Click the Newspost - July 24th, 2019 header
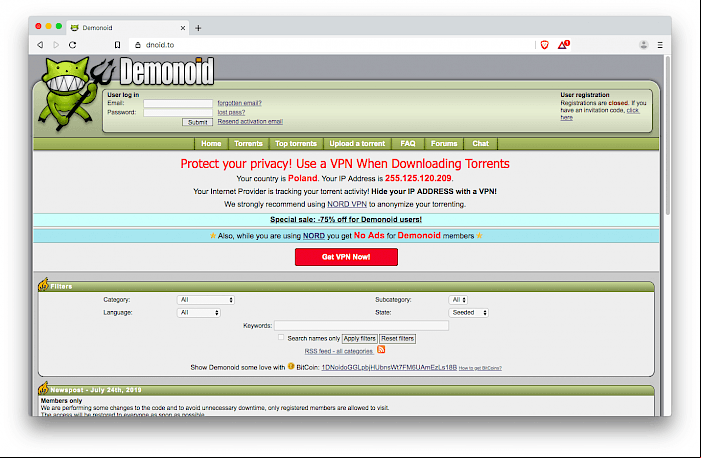This screenshot has height=458, width=701. point(96,390)
